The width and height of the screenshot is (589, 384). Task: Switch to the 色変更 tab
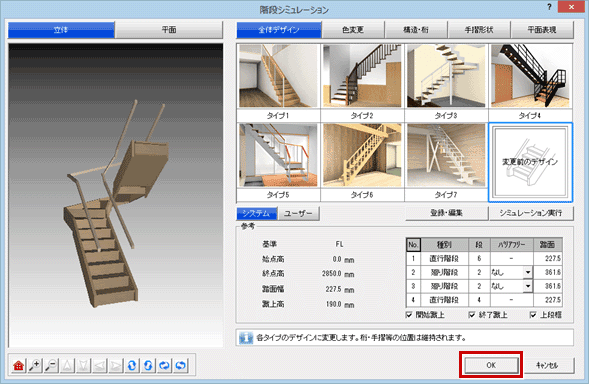tap(353, 30)
